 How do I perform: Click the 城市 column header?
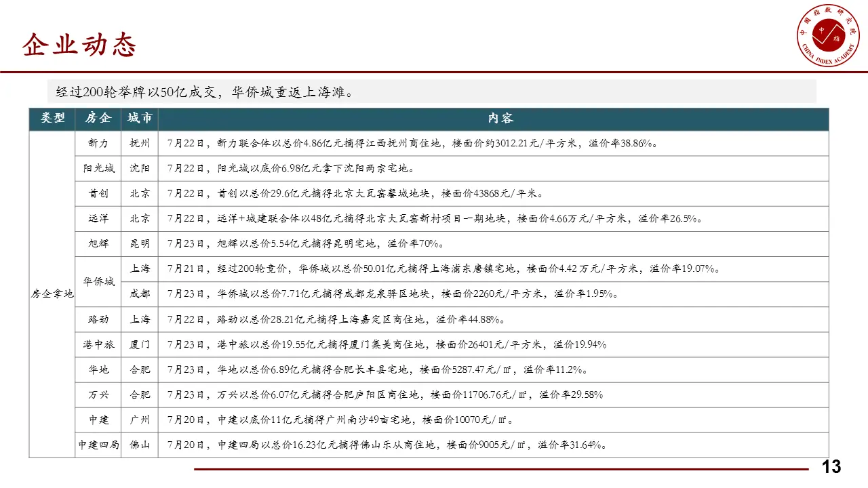pyautogui.click(x=140, y=118)
